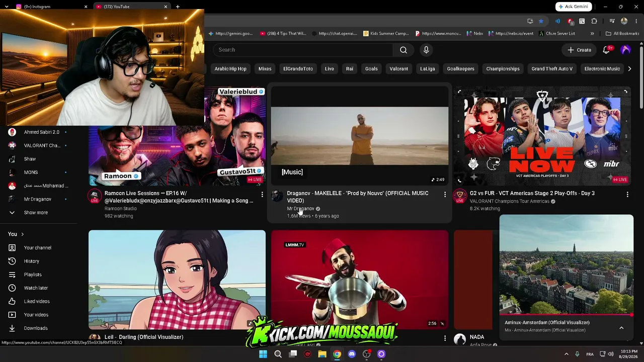Screen dimensions: 644x362
Task: Open Discord from the taskbar
Action: tap(352, 354)
